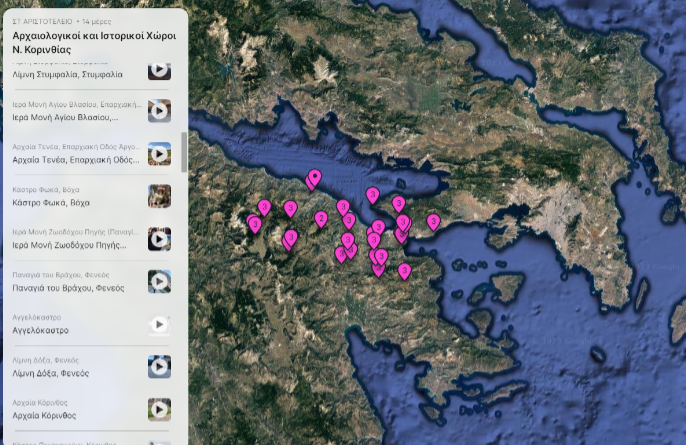
Task: Select the easternmost pink map pin
Action: pyautogui.click(x=433, y=220)
